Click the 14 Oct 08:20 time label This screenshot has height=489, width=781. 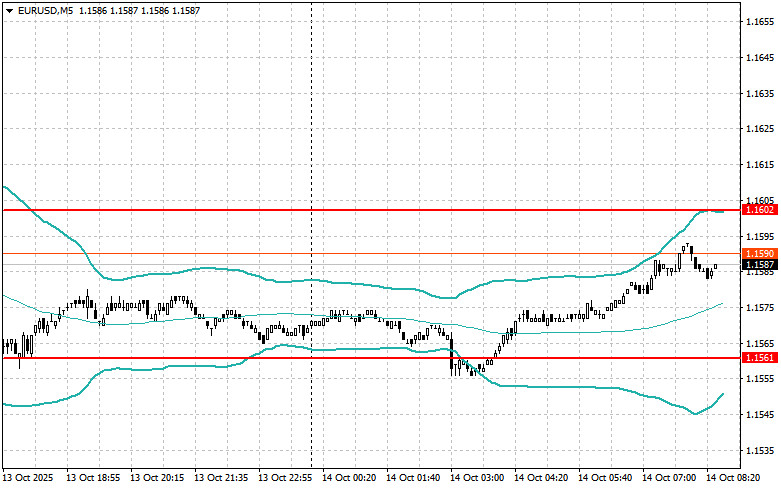[733, 478]
